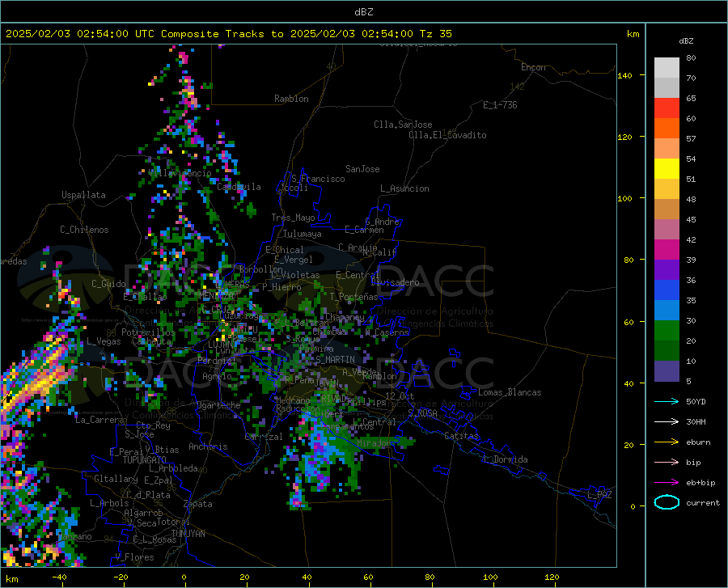The image size is (728, 588).
Task: Click the 'Manzano' map label
Action: pyautogui.click(x=75, y=536)
